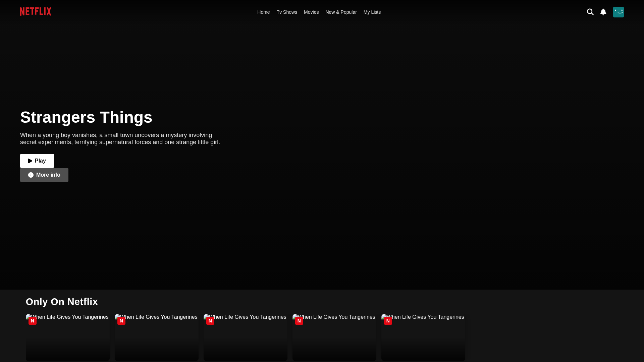Open the search icon
644x362 pixels.
coord(590,12)
